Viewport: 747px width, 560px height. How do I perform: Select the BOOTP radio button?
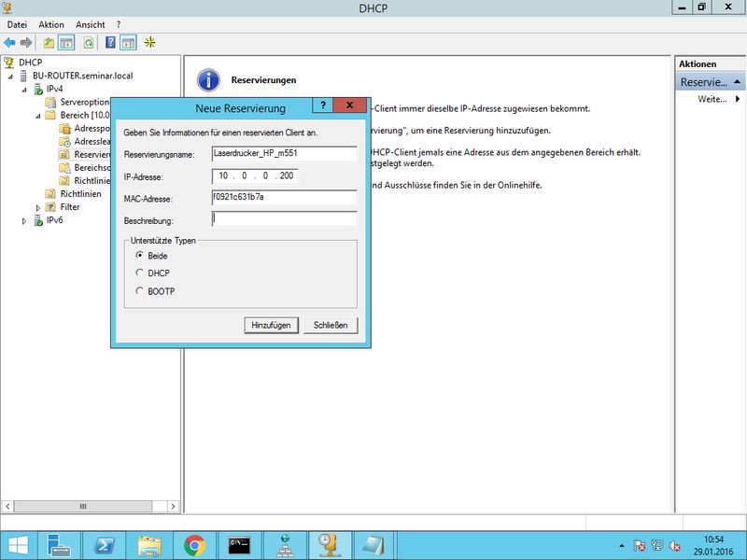(x=140, y=291)
